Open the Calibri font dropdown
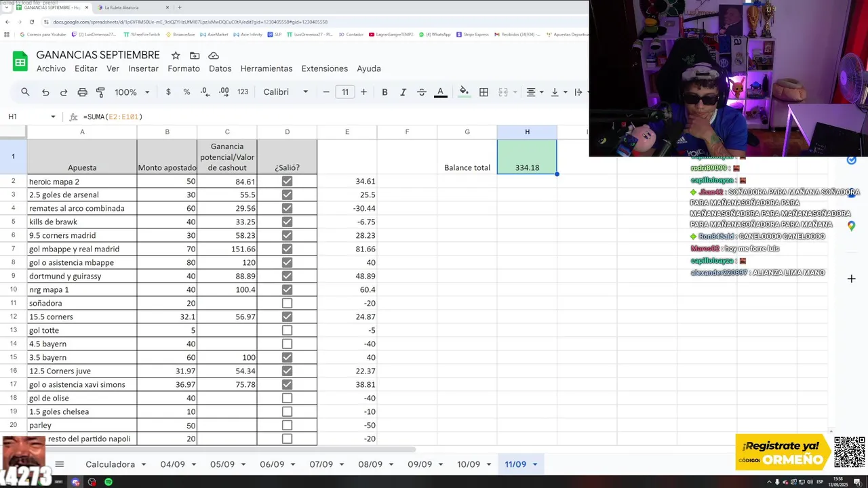The image size is (868, 488). [x=285, y=92]
